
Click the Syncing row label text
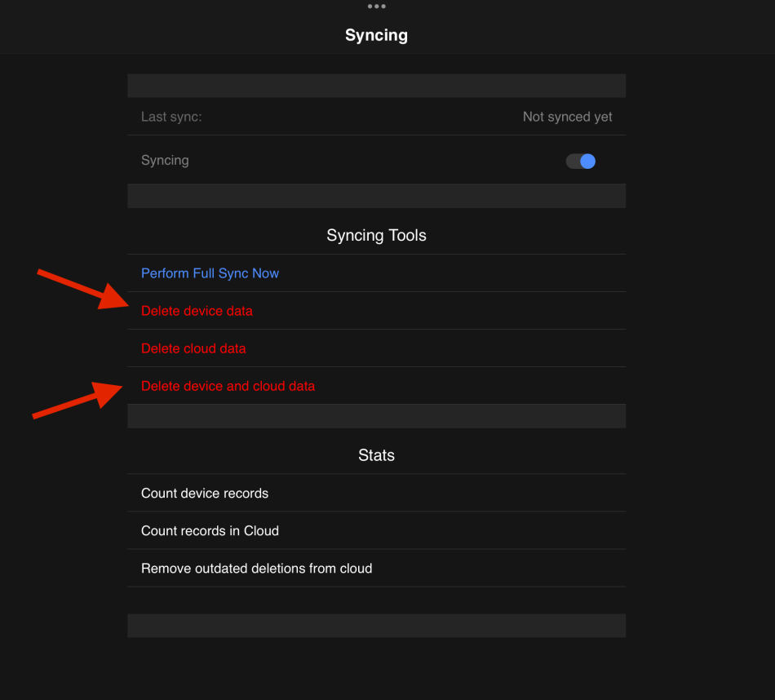(165, 161)
